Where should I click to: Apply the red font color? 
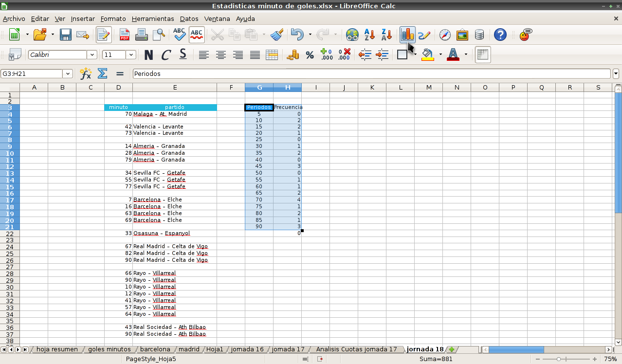tap(453, 55)
